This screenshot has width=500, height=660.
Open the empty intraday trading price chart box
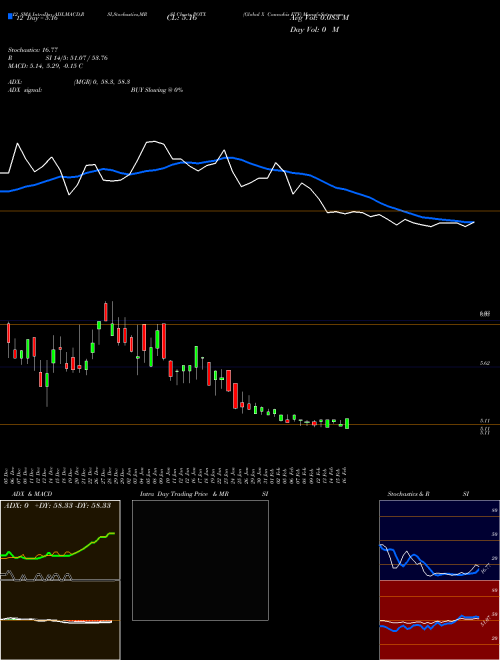click(200, 560)
